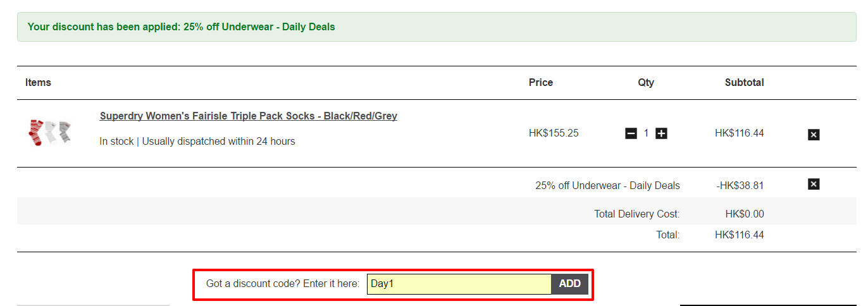Select the quantity value between minus and plus
Viewport: 868px width, 306px height.
click(x=646, y=133)
